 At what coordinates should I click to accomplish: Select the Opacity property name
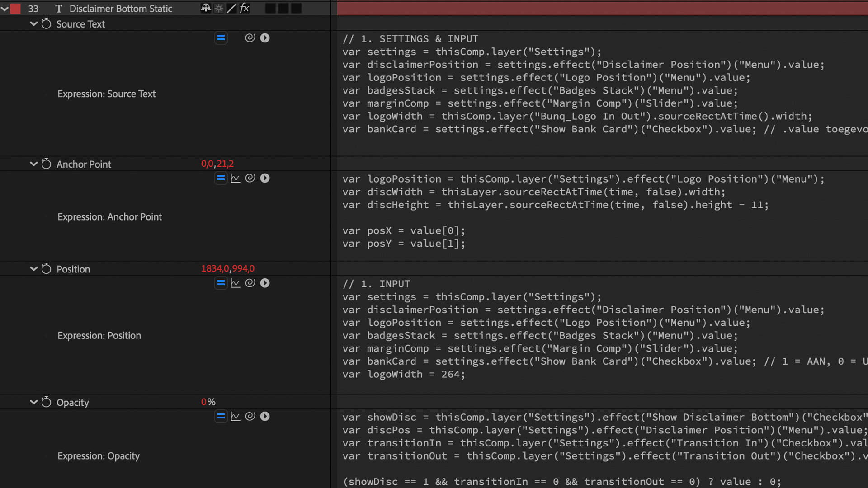point(72,402)
